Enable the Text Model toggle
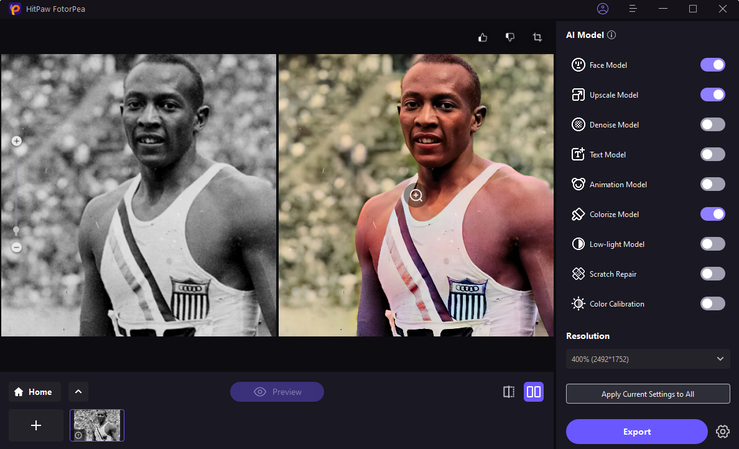Viewport: 739px width, 449px height. [713, 155]
